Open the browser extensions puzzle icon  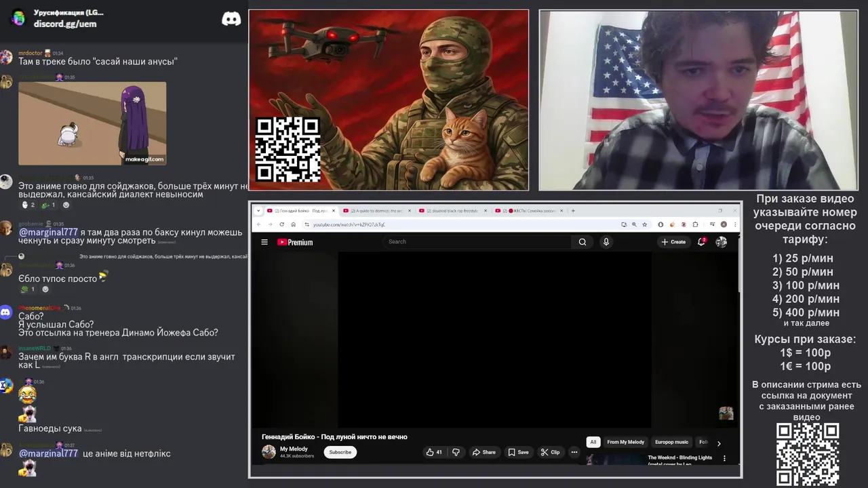(696, 224)
